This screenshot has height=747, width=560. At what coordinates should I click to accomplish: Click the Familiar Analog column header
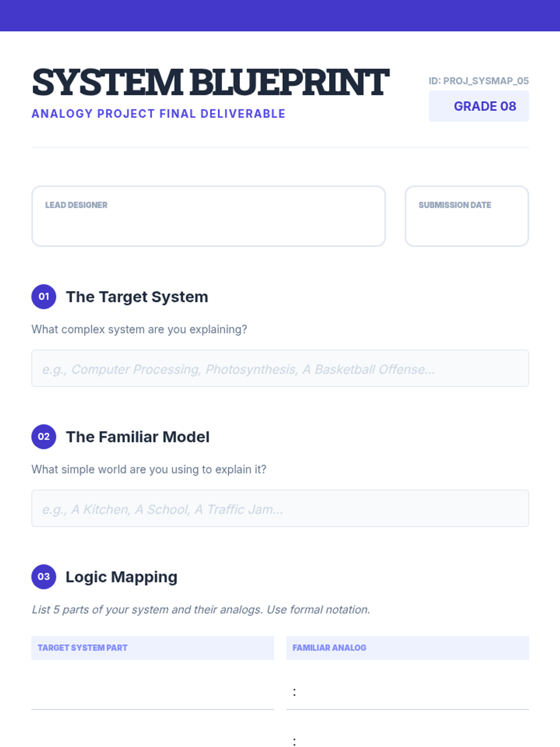tap(407, 648)
